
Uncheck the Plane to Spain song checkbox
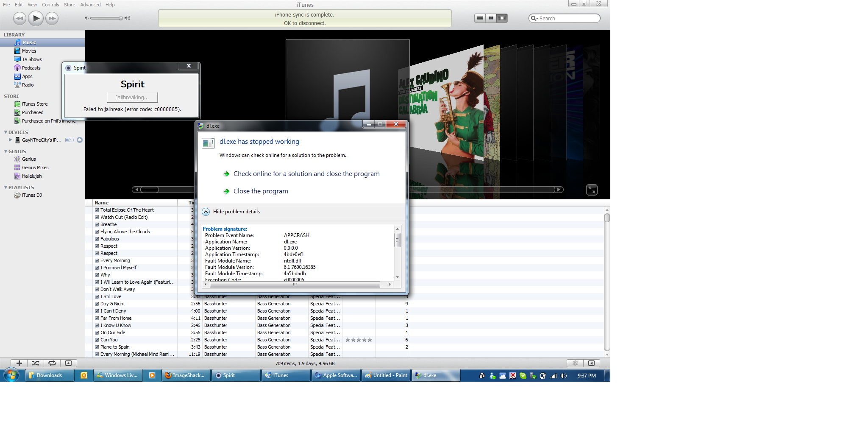[97, 347]
